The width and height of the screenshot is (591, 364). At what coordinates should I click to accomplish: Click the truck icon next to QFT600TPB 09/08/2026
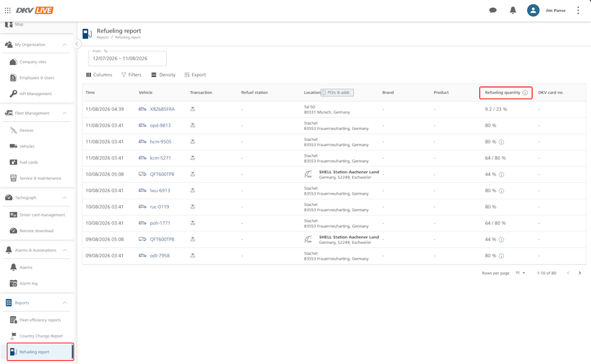[x=142, y=239]
